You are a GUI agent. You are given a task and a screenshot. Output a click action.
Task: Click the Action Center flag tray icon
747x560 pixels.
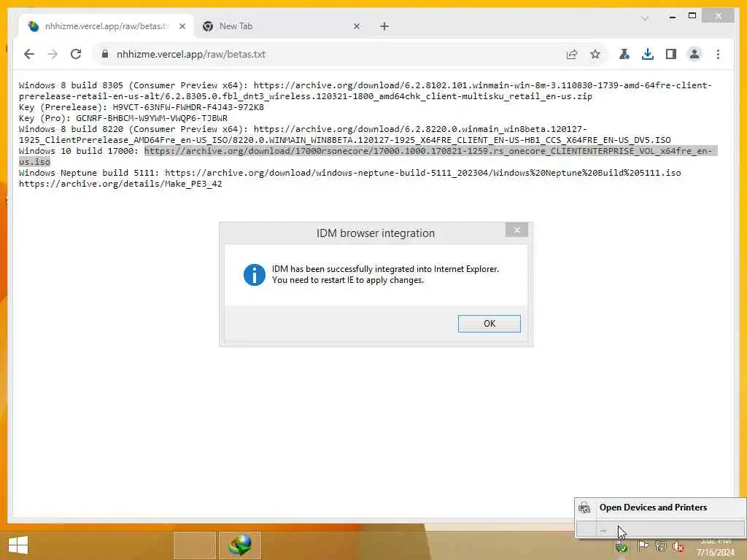(x=642, y=546)
